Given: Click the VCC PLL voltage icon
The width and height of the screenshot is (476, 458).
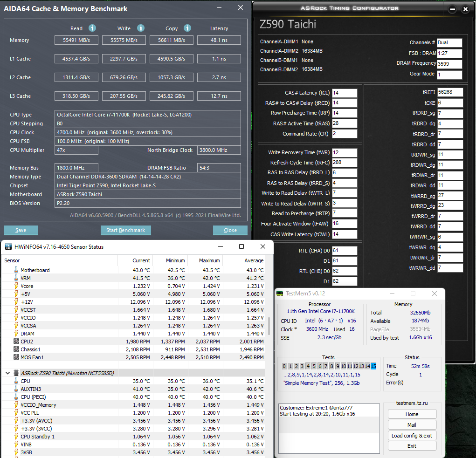Looking at the screenshot, I should click(16, 412).
